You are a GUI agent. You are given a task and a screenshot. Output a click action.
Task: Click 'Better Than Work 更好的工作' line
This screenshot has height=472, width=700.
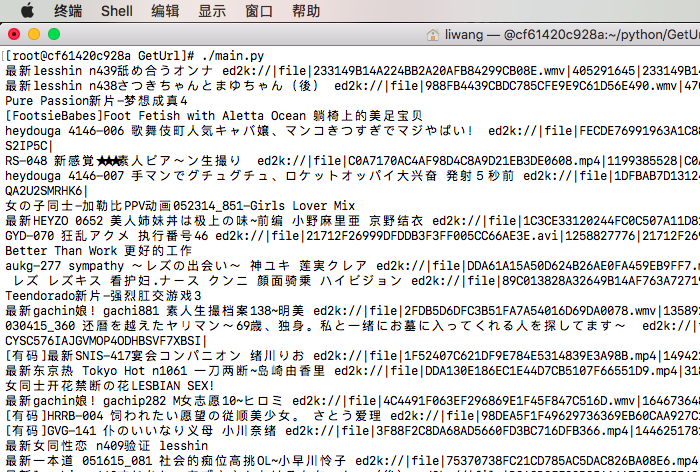(99, 251)
